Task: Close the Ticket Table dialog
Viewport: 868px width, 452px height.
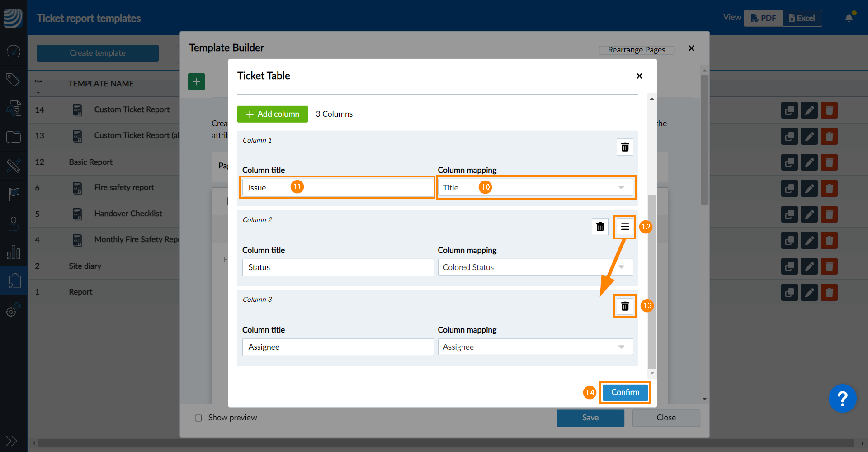Action: (639, 76)
